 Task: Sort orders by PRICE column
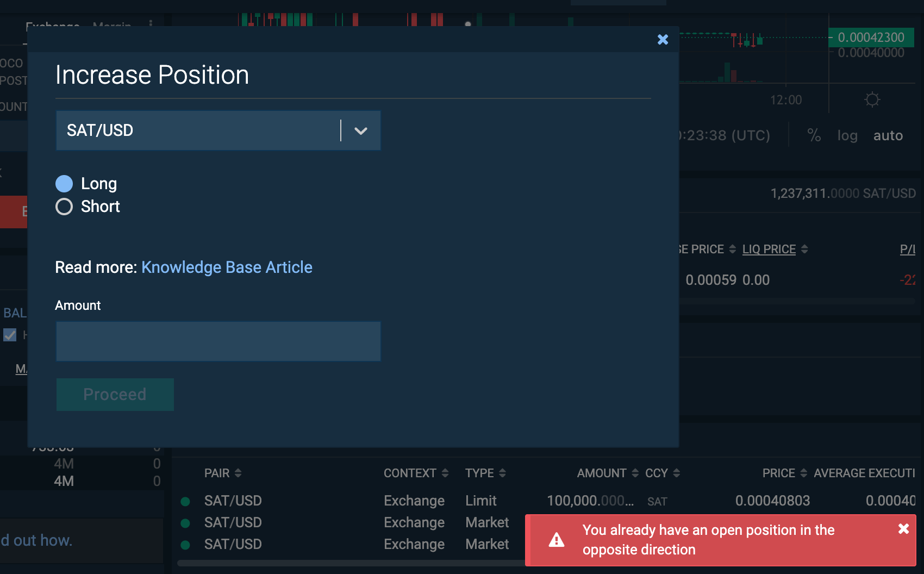coord(785,473)
